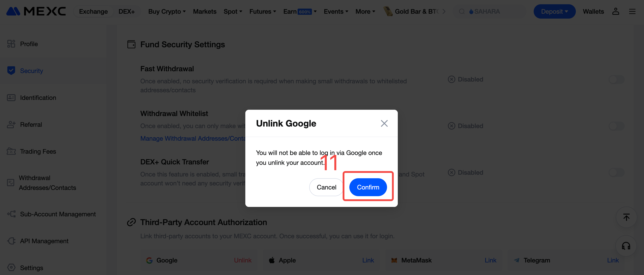This screenshot has height=275, width=644.
Task: Click the Gold Bar & BTC banner arrow
Action: tap(444, 11)
